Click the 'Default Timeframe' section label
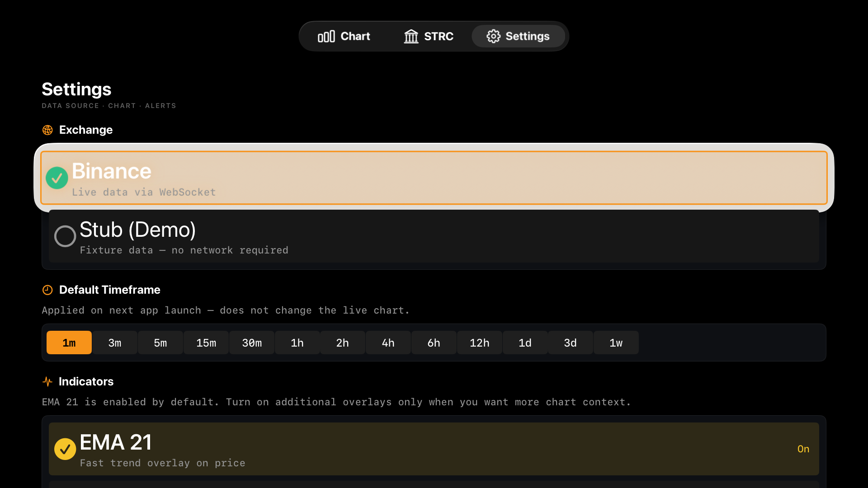Image resolution: width=868 pixels, height=488 pixels. click(x=110, y=290)
